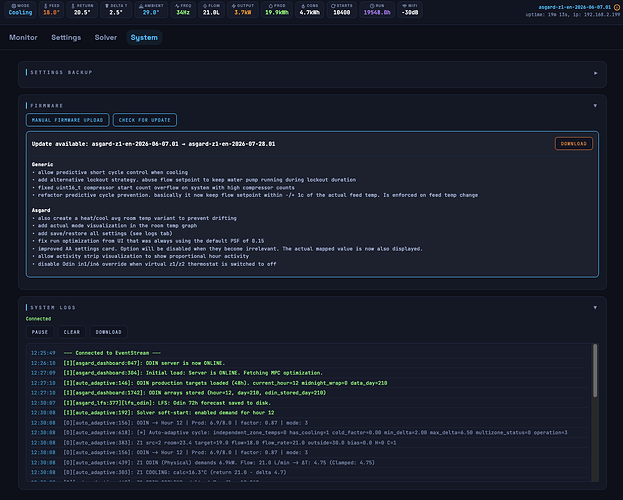The height and width of the screenshot is (500, 623).
Task: Click 'fixed uint16_t compressor start count' line
Action: (163, 188)
